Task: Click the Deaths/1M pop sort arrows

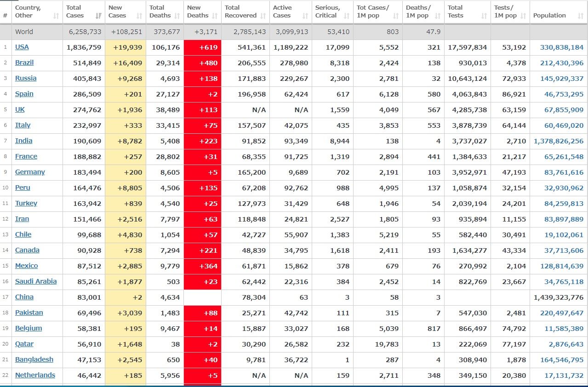Action: tap(437, 16)
